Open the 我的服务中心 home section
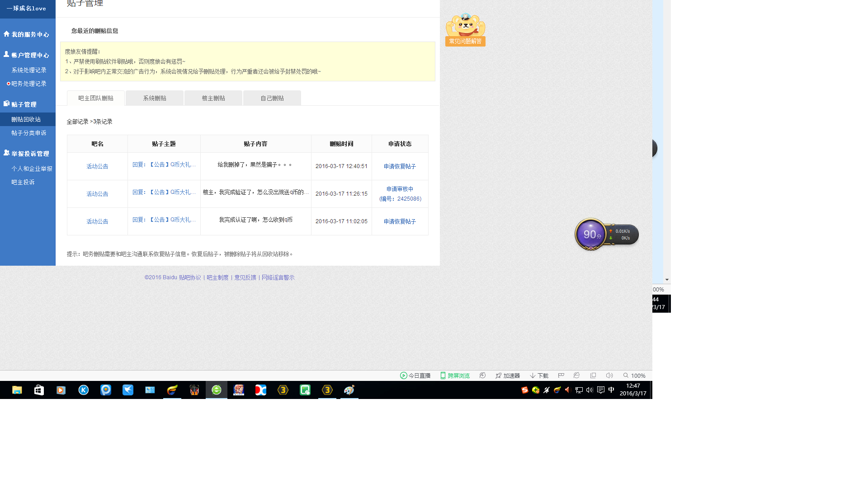 pyautogui.click(x=27, y=34)
